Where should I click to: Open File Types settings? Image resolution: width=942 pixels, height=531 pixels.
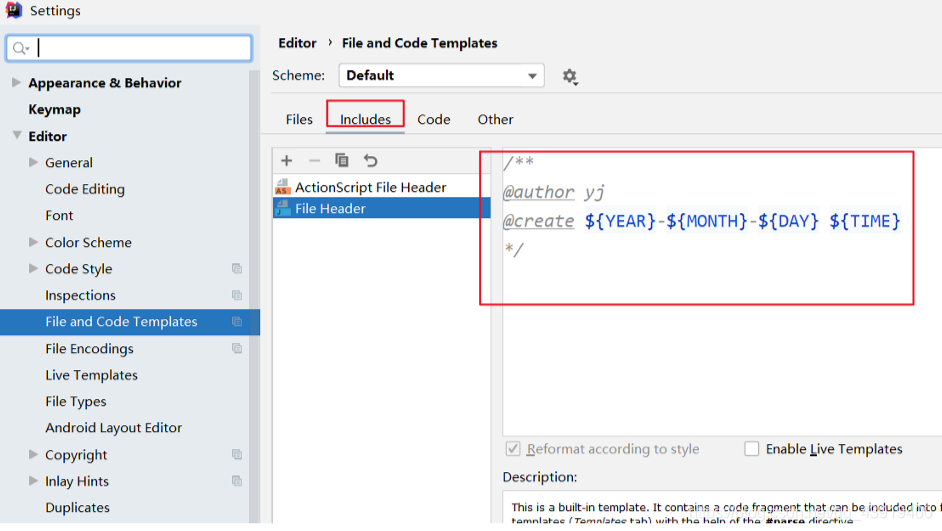(76, 401)
